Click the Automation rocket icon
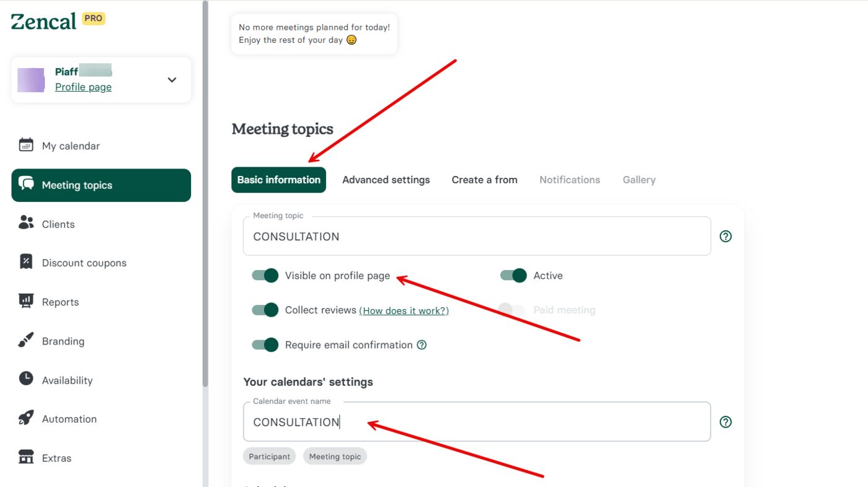The height and width of the screenshot is (487, 868). (x=25, y=418)
